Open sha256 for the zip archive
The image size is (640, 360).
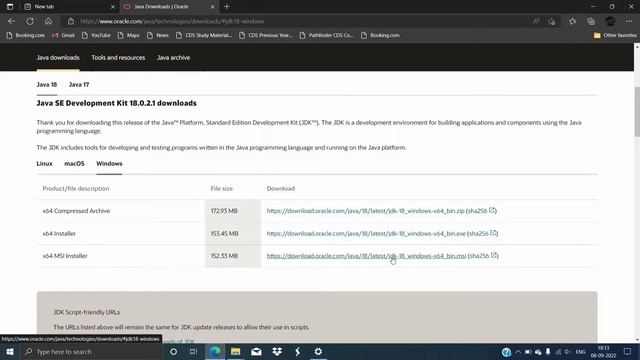tap(482, 211)
